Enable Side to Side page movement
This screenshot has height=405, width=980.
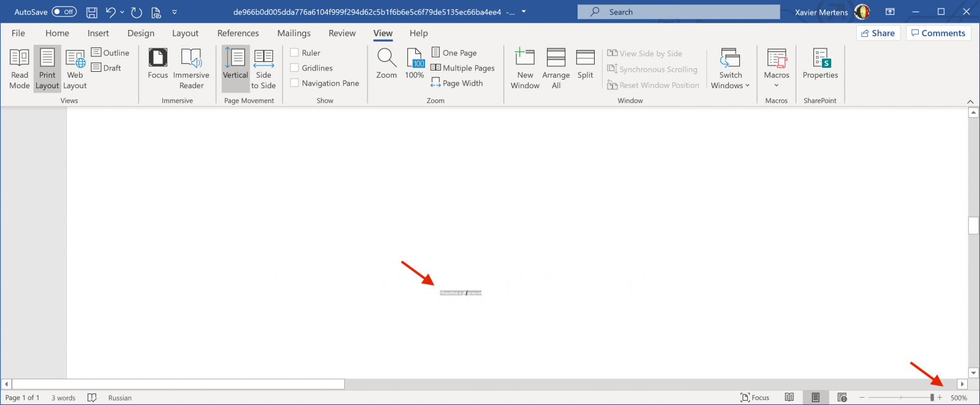click(263, 69)
